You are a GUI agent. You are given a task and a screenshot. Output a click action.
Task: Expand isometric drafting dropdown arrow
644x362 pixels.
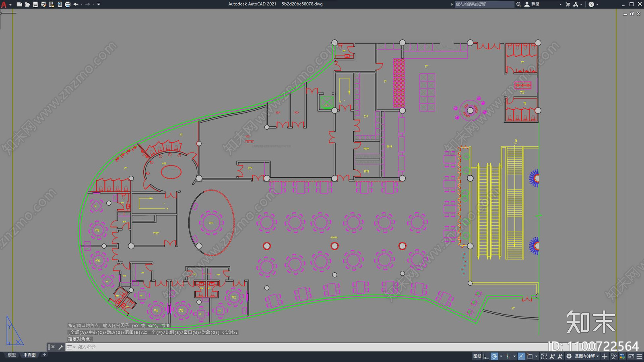click(514, 356)
